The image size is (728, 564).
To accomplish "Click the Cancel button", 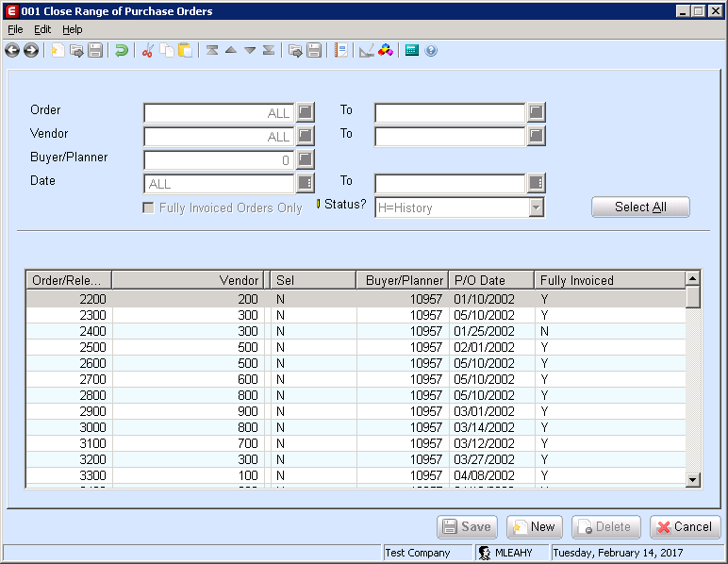I will point(686,527).
